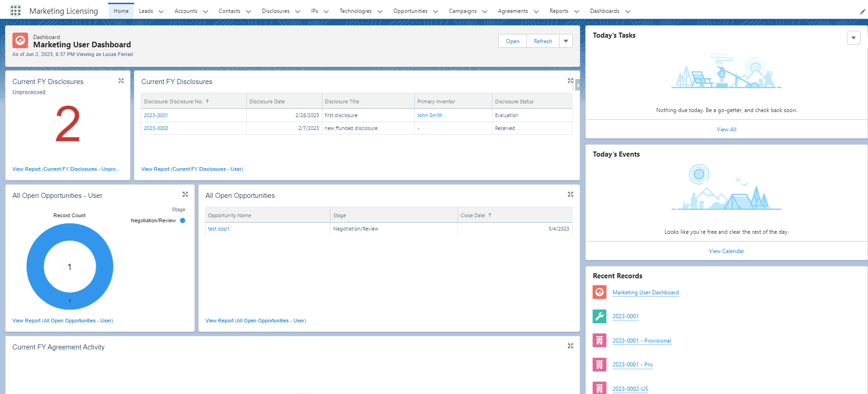This screenshot has width=868, height=394.
Task: Expand the All Open Opportunities table widget
Action: tap(571, 195)
